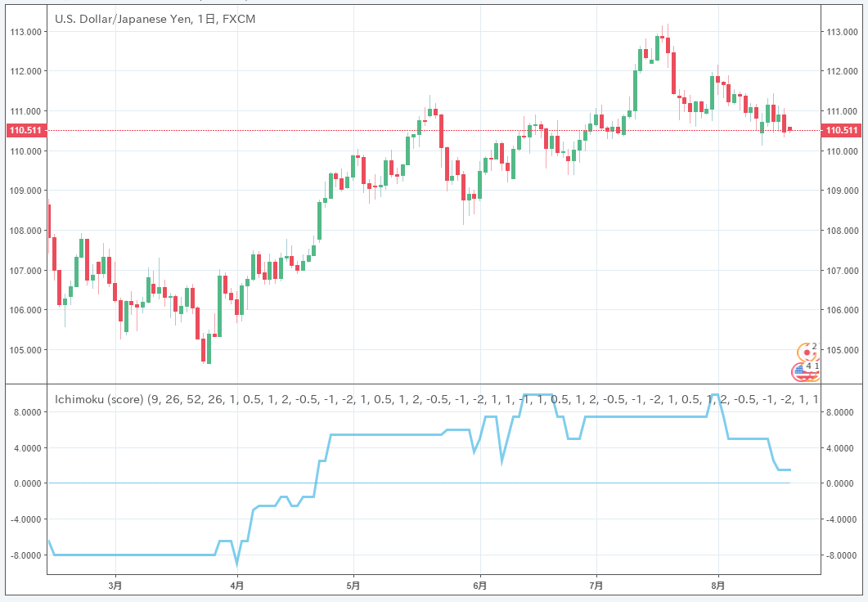The image size is (868, 602).
Task: Click the 4月 label on the time axis
Action: pyautogui.click(x=236, y=586)
